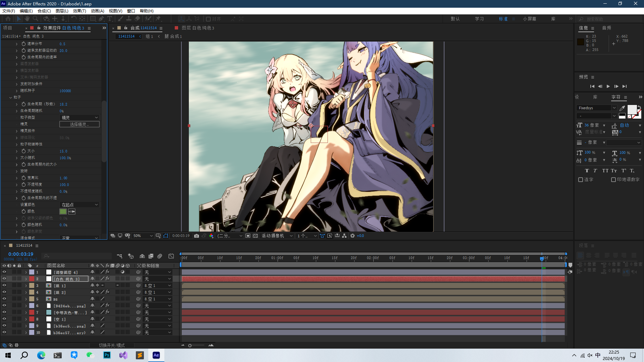The width and height of the screenshot is (644, 362).
Task: Select the Hand tool in toolbar
Action: [x=27, y=19]
